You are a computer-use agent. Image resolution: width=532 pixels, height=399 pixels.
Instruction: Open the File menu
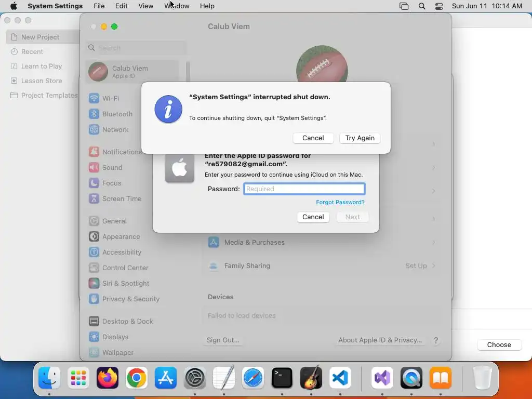coord(99,6)
